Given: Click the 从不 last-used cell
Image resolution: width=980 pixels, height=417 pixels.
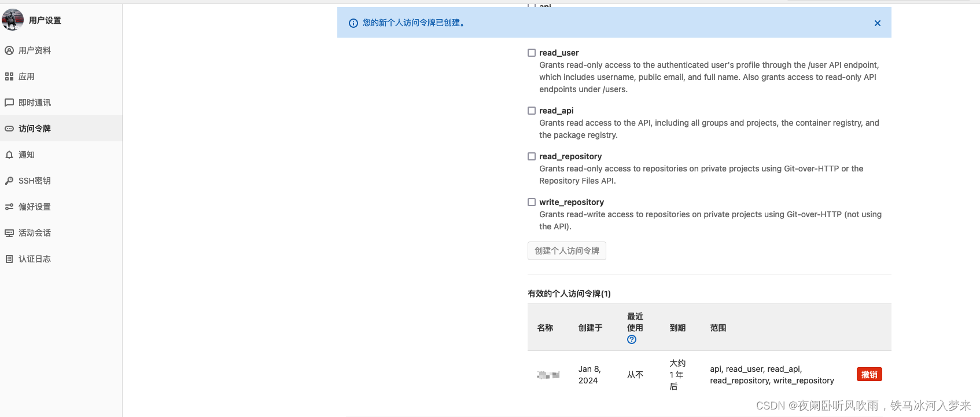Looking at the screenshot, I should click(x=635, y=375).
